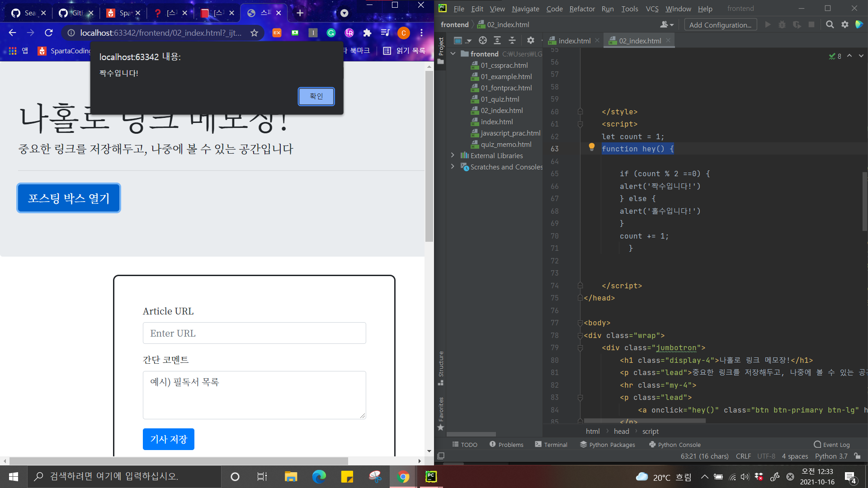Screen dimensions: 868x488
Task: Click Add Configuration button
Action: [x=720, y=25]
